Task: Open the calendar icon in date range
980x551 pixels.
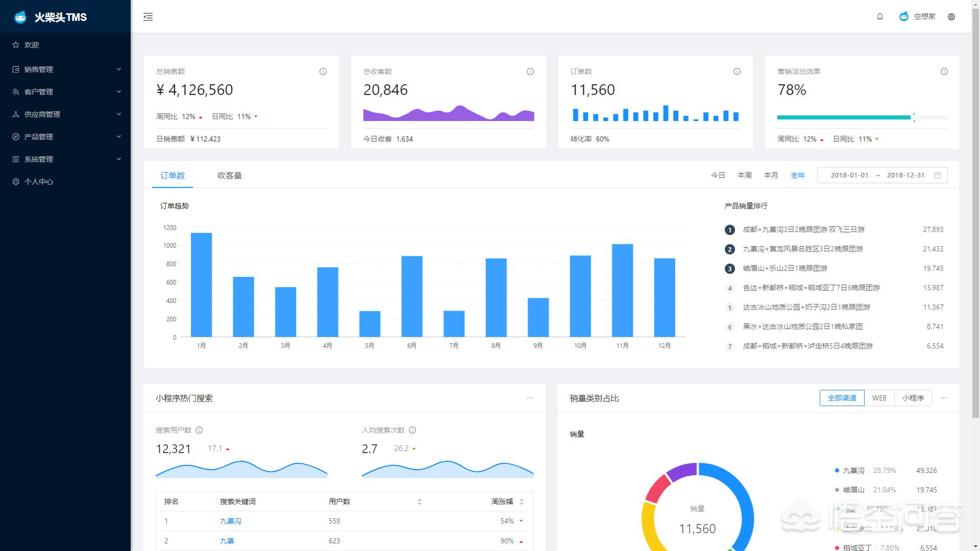Action: click(938, 175)
